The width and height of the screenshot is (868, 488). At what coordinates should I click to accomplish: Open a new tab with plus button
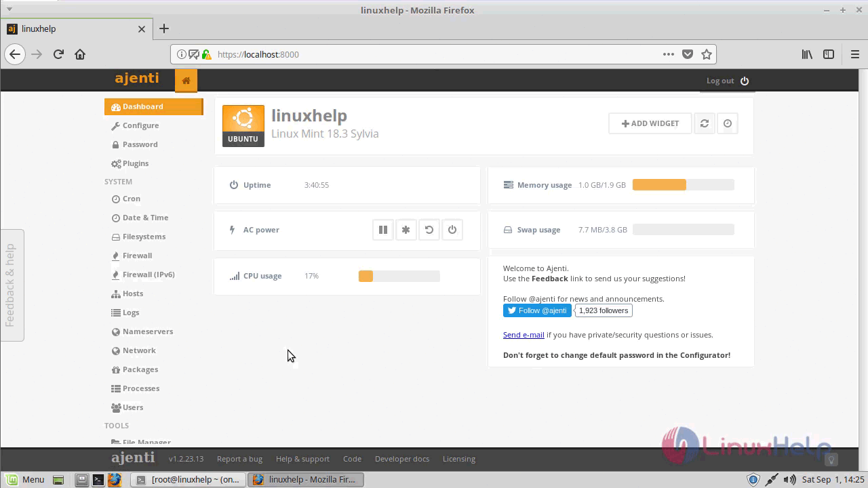[x=164, y=28]
